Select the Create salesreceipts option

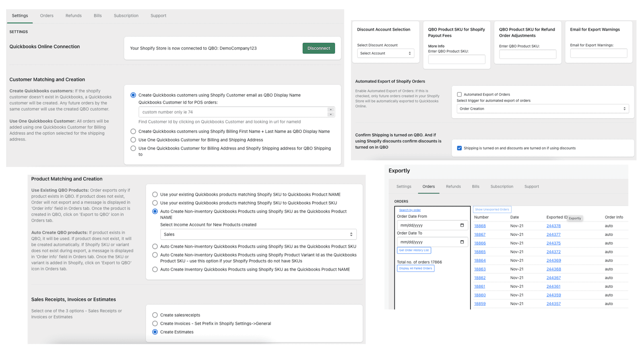155,315
